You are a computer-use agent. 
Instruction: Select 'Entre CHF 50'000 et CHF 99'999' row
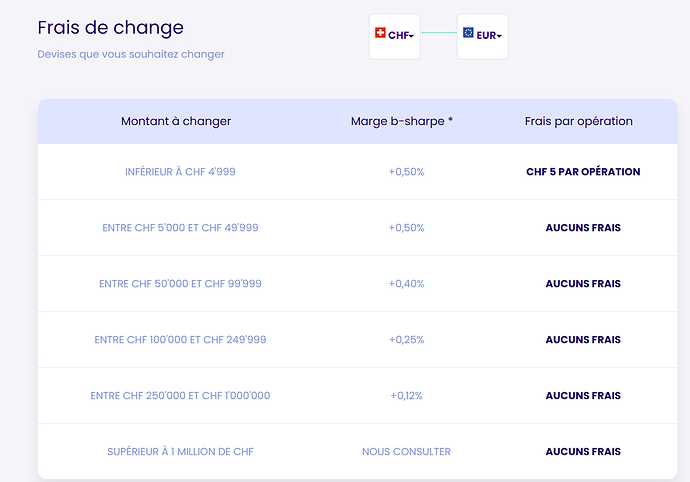(180, 284)
